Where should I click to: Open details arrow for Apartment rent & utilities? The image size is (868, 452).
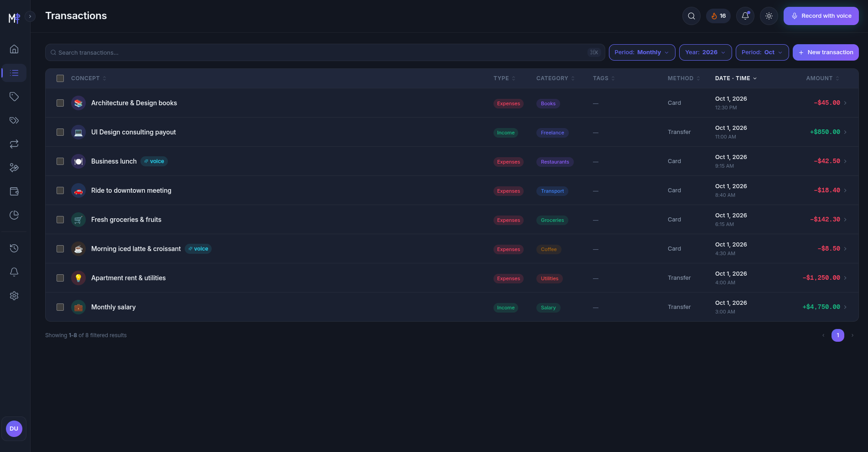(x=845, y=278)
